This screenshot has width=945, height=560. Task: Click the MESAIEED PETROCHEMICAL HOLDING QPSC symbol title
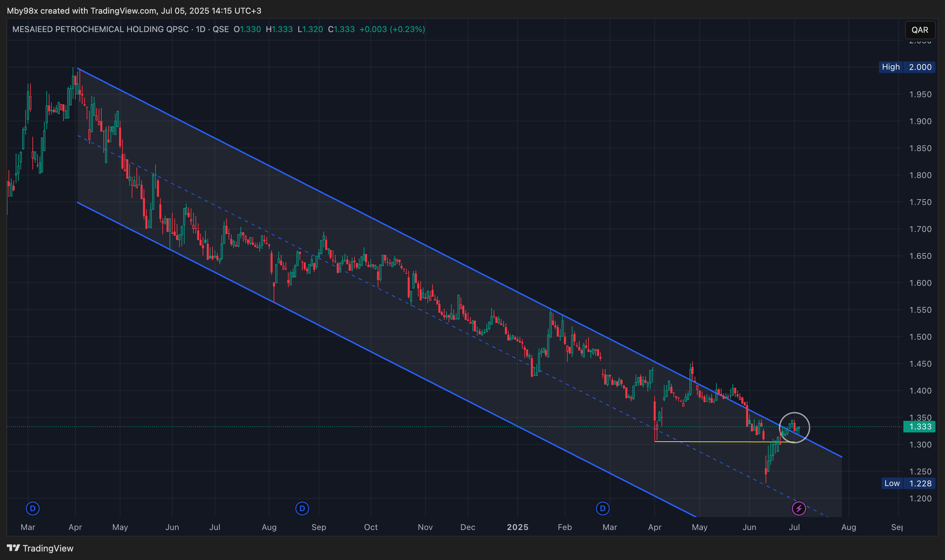point(100,29)
